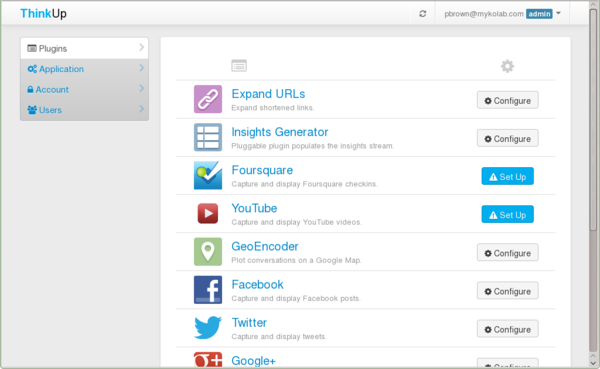Open the pbrown@mykolab.com account dropdown
This screenshot has height=369, width=600.
[x=502, y=14]
